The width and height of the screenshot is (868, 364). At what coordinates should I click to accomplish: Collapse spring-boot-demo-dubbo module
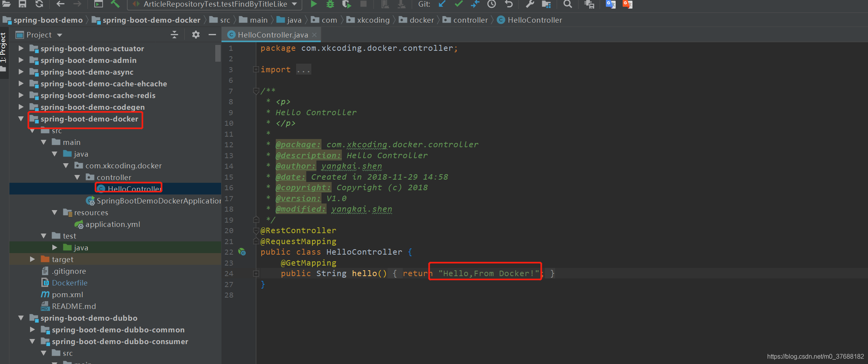click(x=21, y=318)
